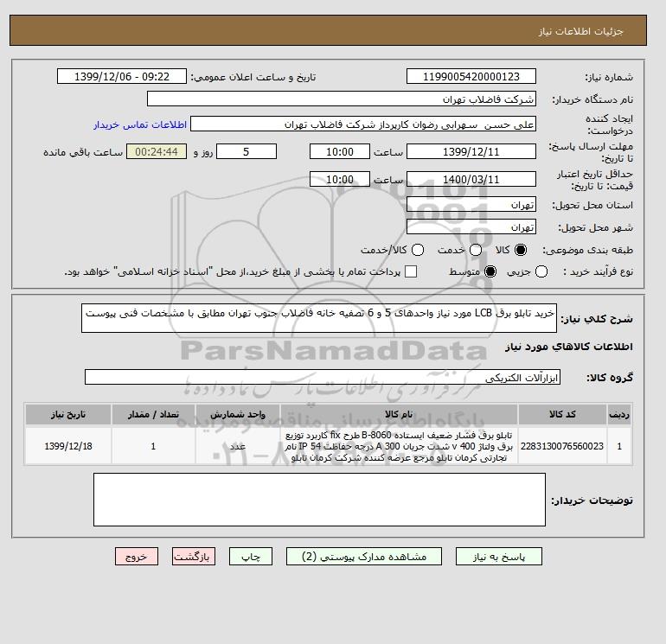Click the پاسخ به نیاز button
Screen dimensions: 666x644
point(499,557)
